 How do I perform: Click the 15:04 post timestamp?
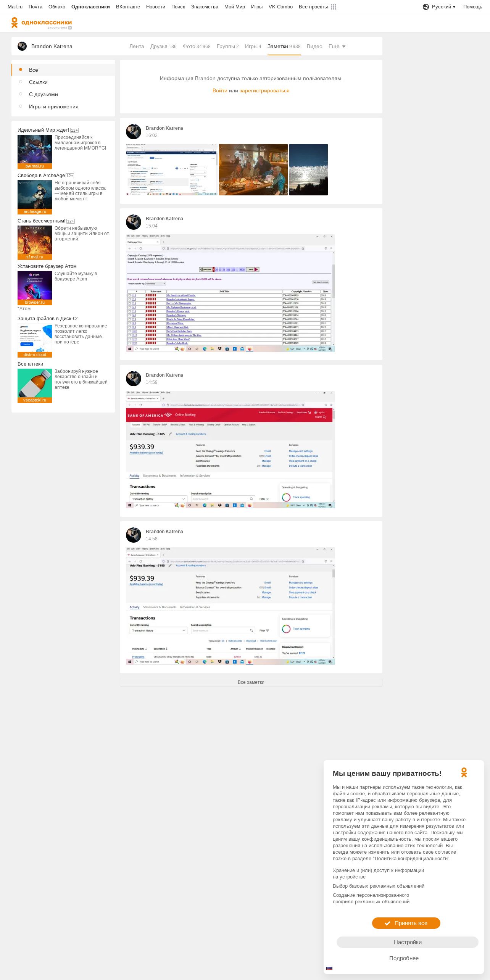click(152, 226)
